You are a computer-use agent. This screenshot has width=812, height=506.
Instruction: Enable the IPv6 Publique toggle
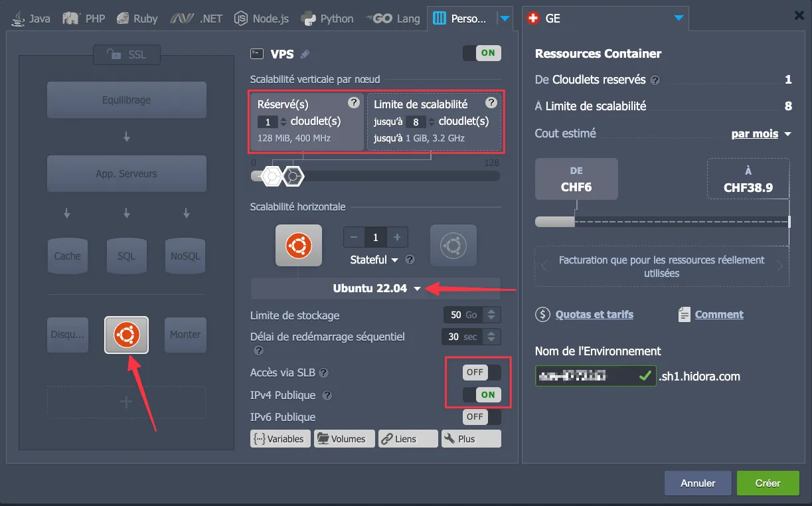[481, 417]
